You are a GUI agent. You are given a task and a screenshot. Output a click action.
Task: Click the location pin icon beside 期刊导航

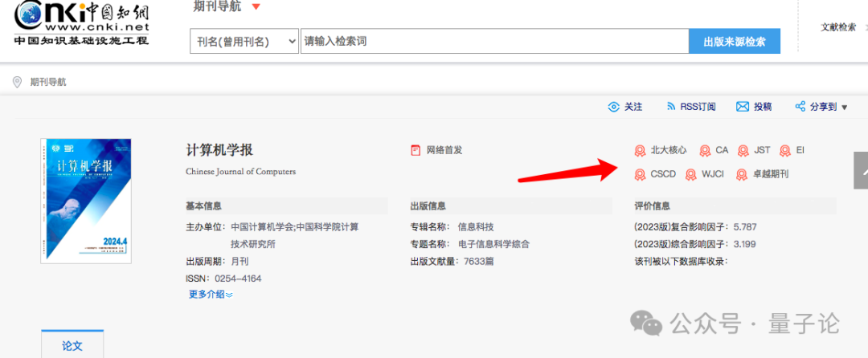click(17, 82)
